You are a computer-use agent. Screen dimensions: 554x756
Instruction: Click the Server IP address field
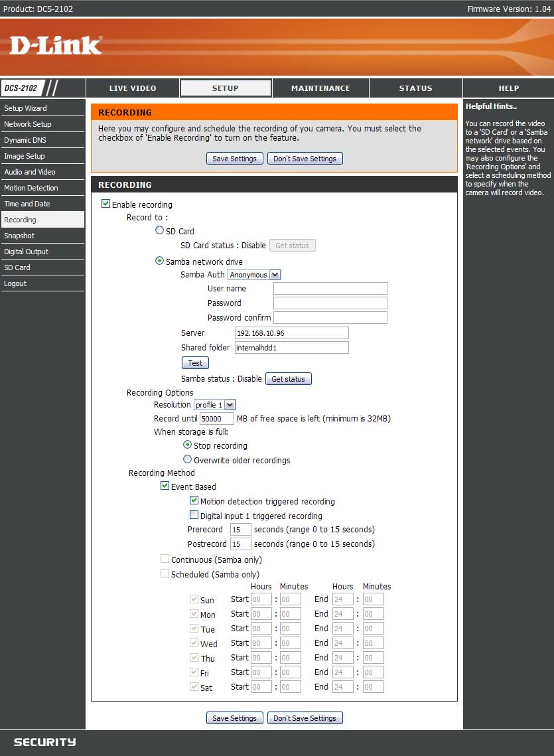tap(291, 333)
